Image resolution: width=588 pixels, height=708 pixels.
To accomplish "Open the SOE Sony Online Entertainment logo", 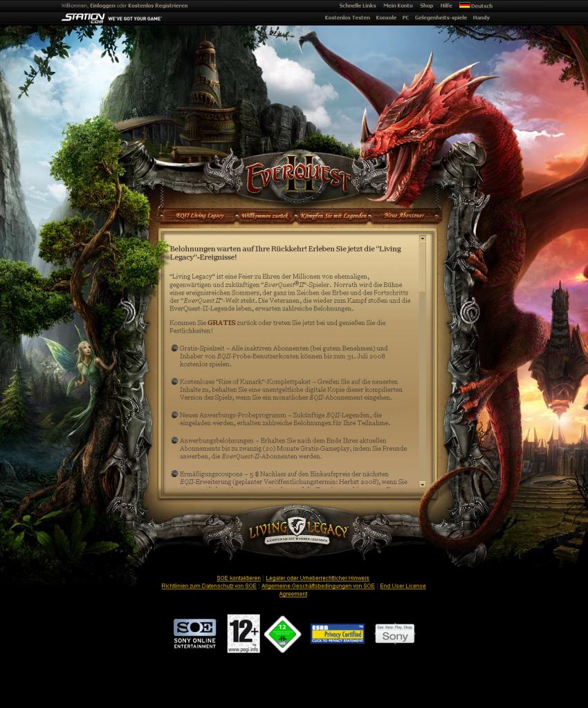I will point(194,633).
